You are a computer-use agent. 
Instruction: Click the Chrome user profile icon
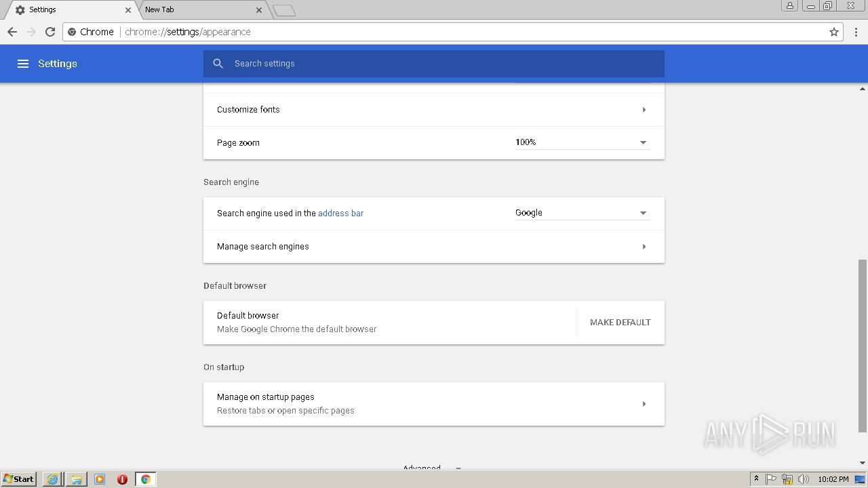point(790,5)
